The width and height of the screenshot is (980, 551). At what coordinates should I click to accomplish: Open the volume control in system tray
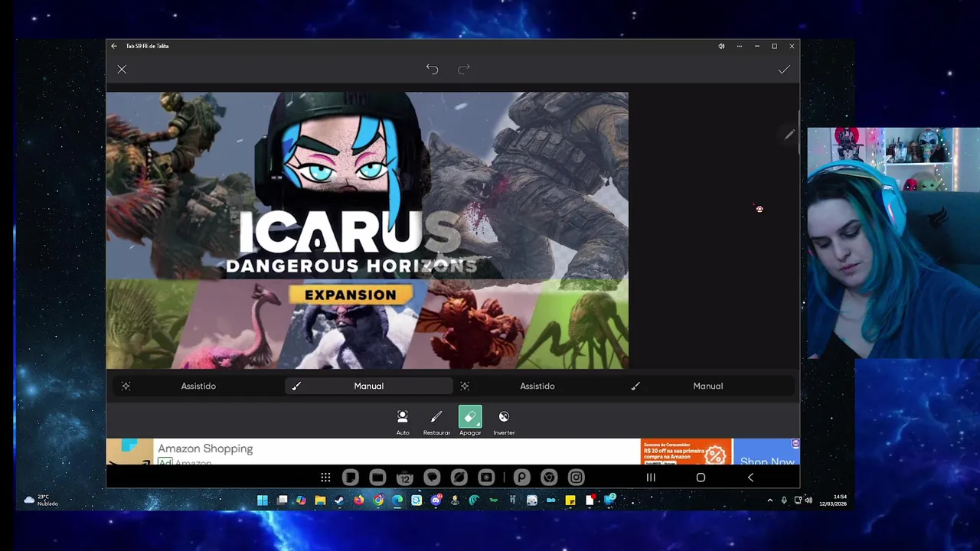click(x=808, y=500)
